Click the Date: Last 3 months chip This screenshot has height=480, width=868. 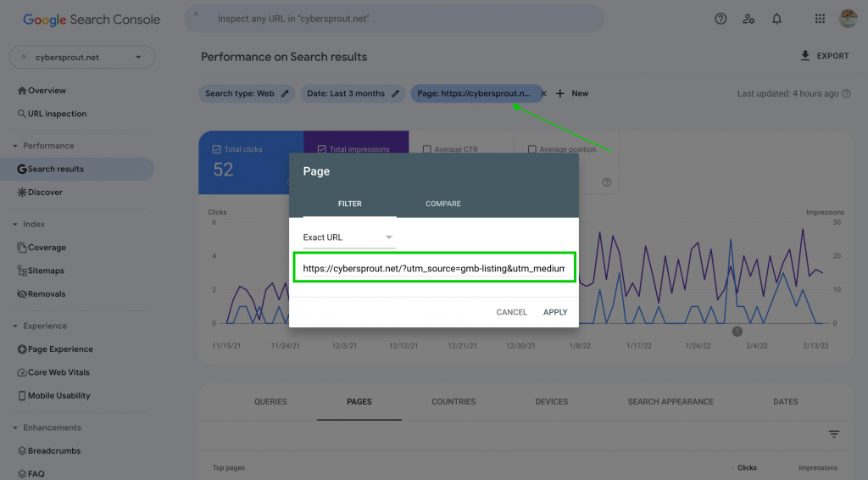[353, 93]
